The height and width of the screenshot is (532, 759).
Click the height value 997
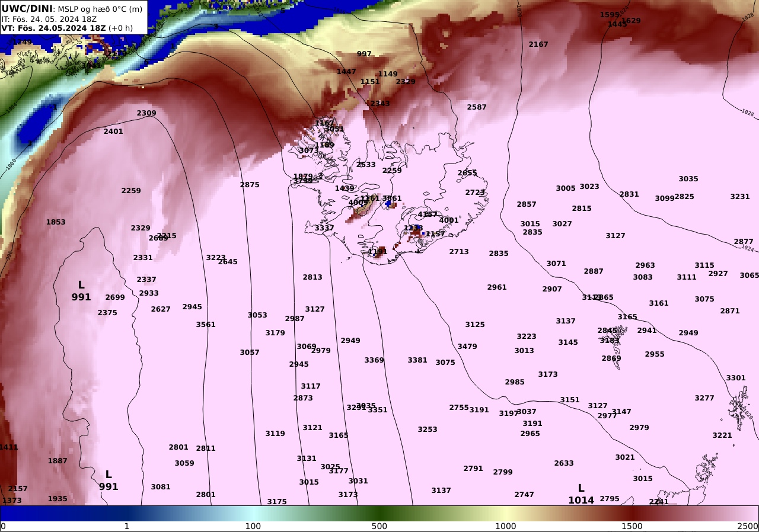pyautogui.click(x=364, y=54)
